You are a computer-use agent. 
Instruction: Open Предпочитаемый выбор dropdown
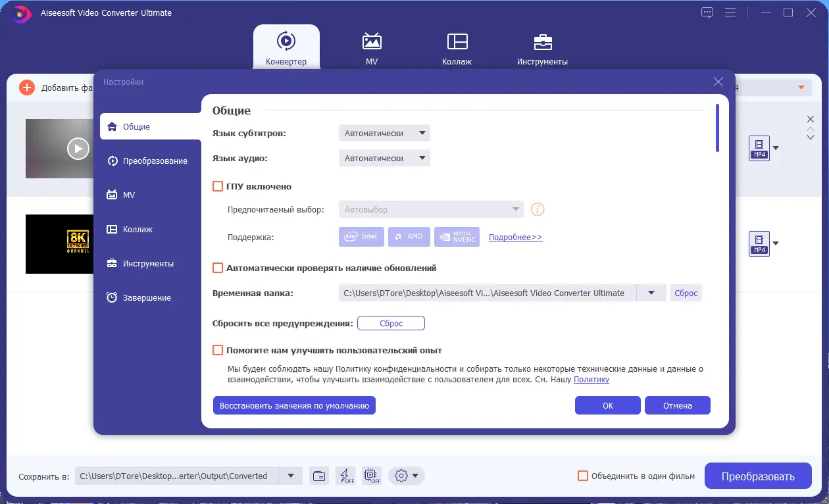point(431,209)
